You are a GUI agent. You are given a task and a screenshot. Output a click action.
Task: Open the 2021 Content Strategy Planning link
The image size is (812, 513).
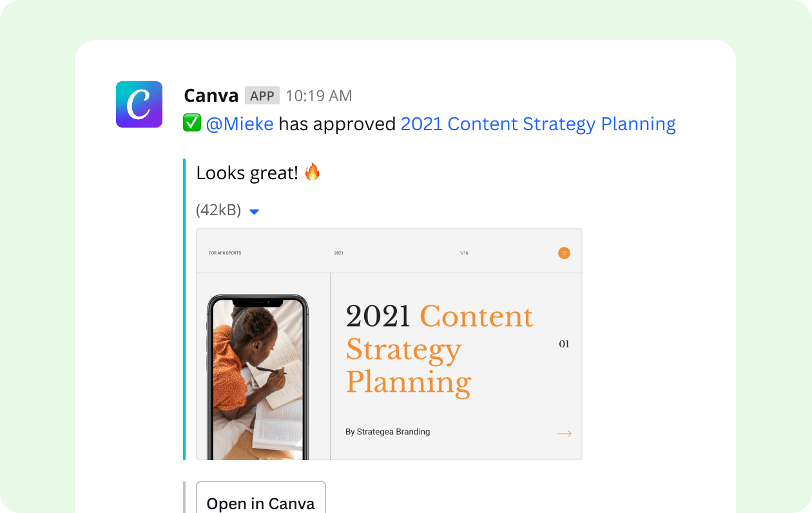coord(538,123)
